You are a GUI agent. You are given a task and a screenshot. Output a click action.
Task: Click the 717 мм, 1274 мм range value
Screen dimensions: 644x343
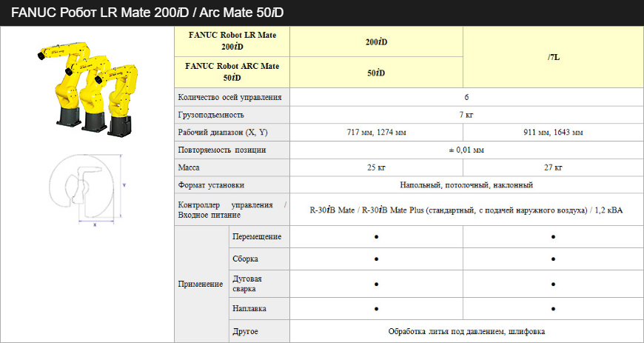point(376,133)
